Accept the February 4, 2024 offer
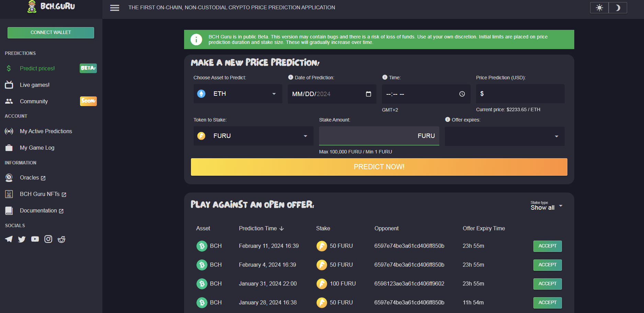This screenshot has width=644, height=313. click(547, 265)
